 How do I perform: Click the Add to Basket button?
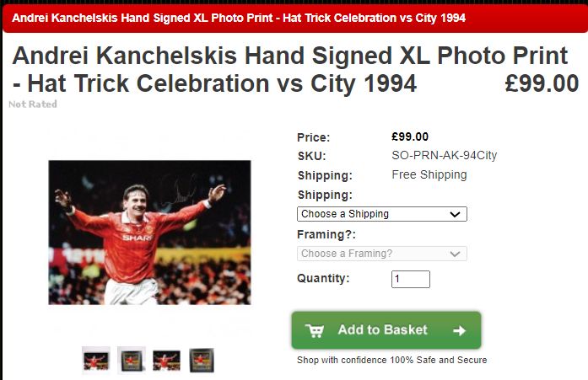[386, 330]
